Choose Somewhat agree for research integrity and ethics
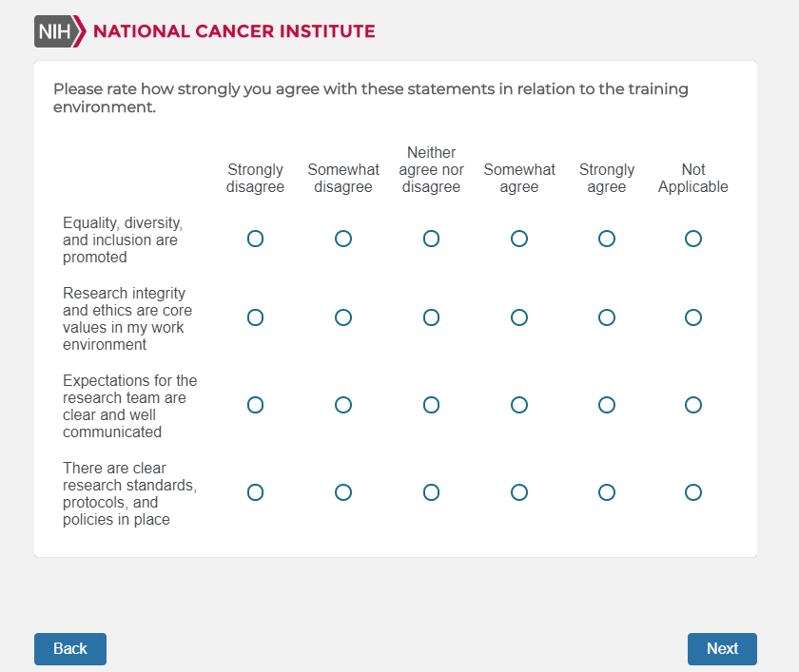The width and height of the screenshot is (799, 672). pyautogui.click(x=519, y=317)
